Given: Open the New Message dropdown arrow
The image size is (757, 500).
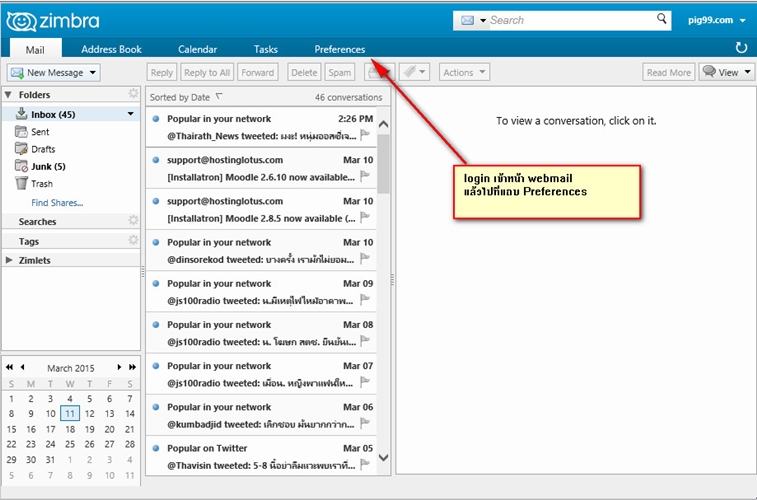Looking at the screenshot, I should [x=93, y=73].
